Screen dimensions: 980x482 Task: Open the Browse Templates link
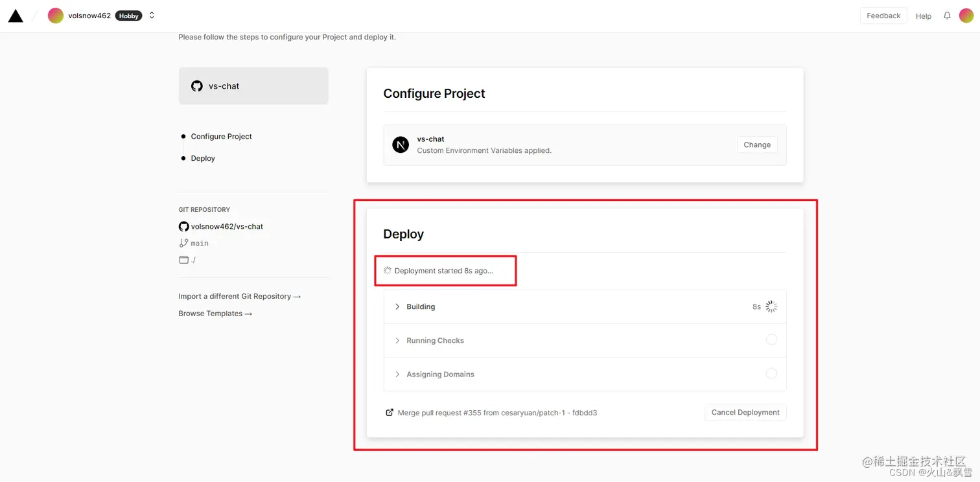215,314
